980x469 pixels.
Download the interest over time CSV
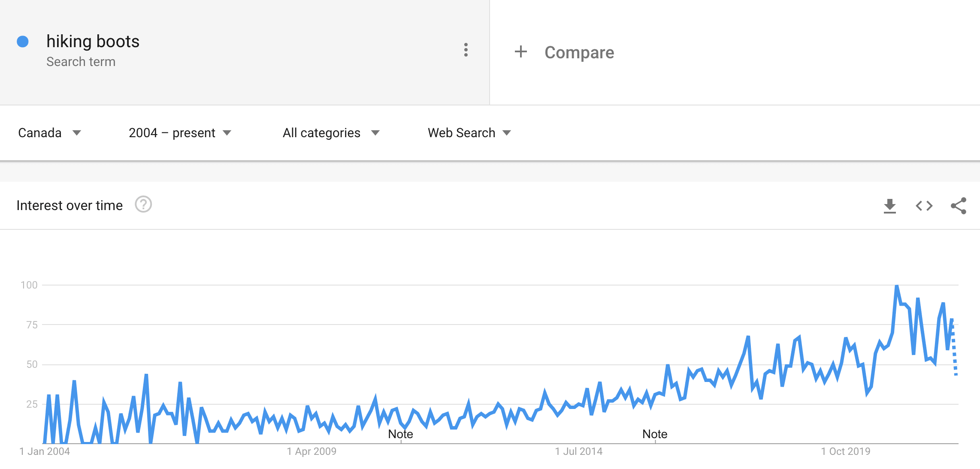coord(889,206)
